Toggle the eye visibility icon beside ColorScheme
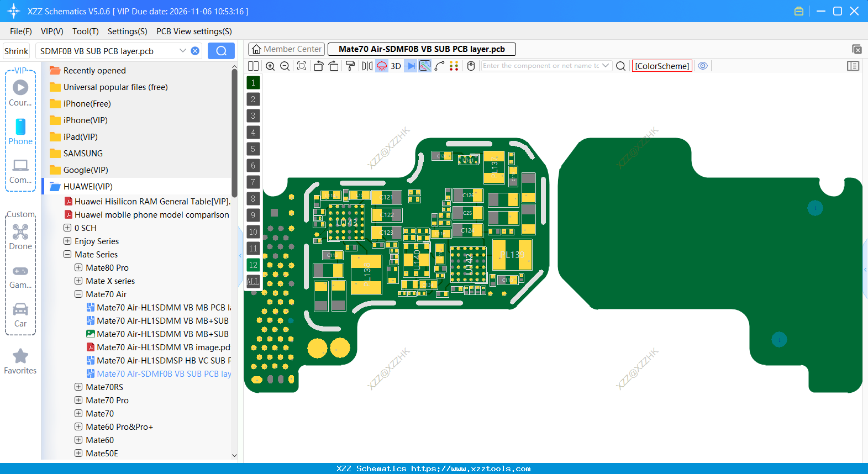This screenshot has width=868, height=474. pos(703,66)
